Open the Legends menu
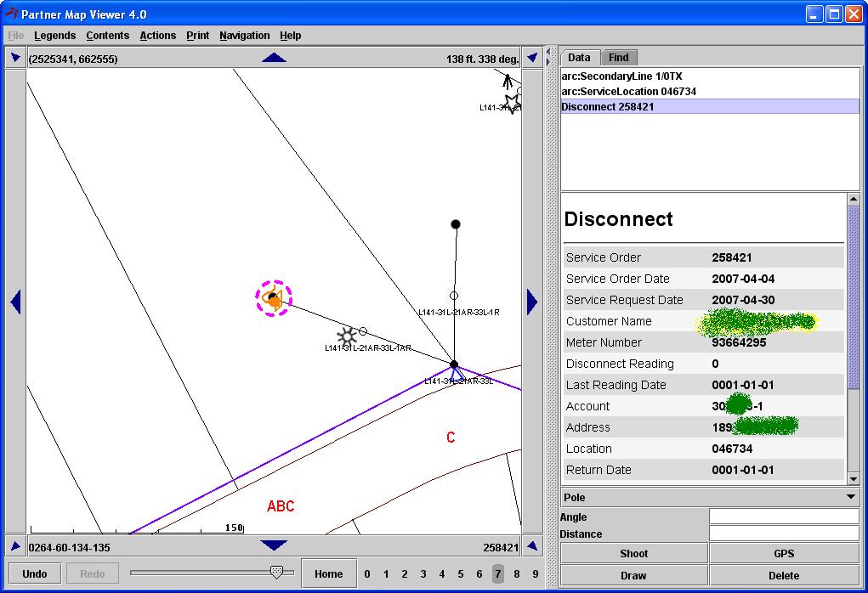This screenshot has width=868, height=593. [x=54, y=36]
